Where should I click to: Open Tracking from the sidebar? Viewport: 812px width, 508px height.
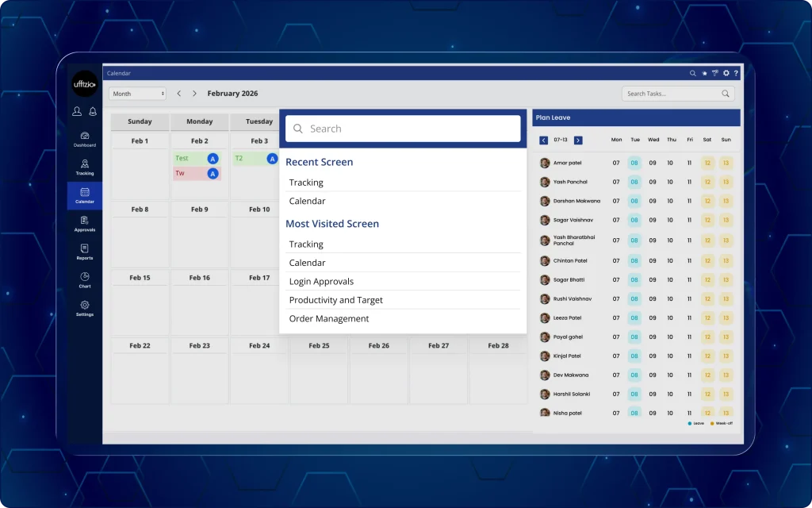pos(84,167)
